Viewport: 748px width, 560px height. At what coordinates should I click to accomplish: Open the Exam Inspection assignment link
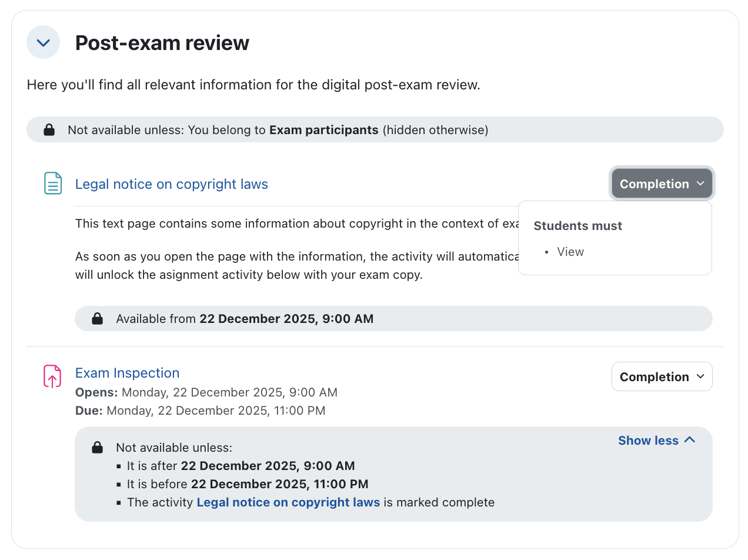point(127,373)
